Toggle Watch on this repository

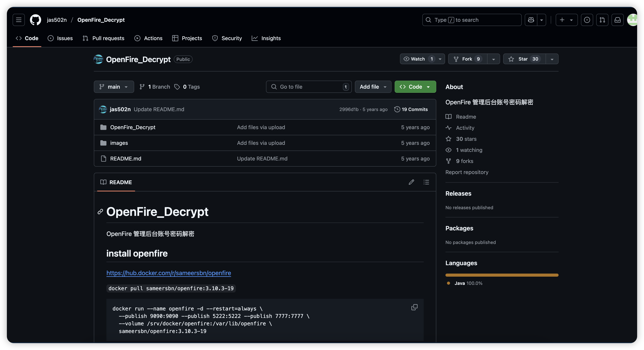pos(418,59)
